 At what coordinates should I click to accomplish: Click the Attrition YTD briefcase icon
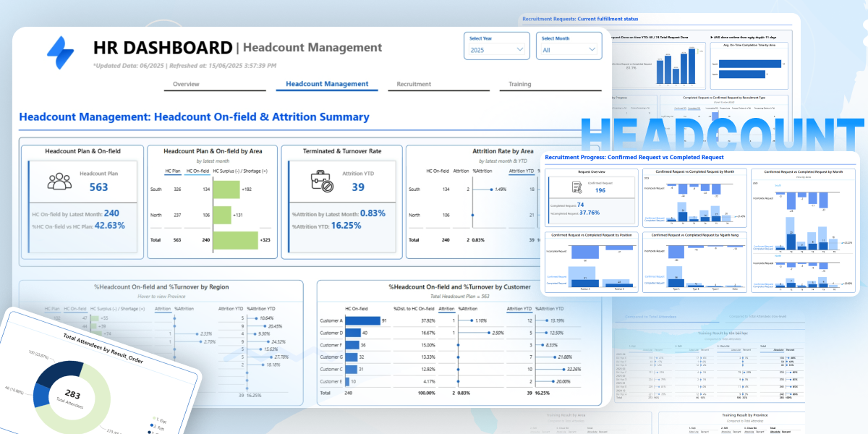pos(322,181)
